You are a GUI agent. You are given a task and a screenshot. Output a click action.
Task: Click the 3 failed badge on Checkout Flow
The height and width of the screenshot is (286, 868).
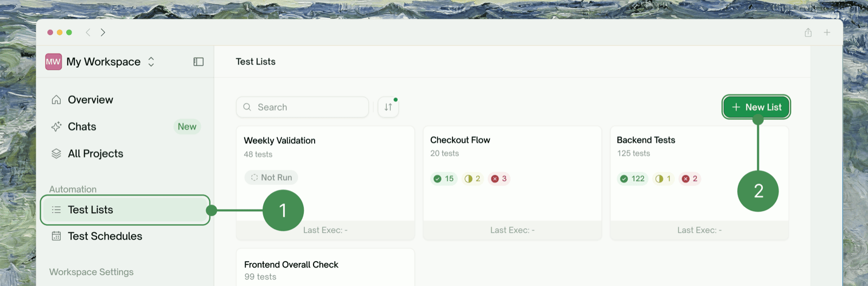pyautogui.click(x=499, y=179)
